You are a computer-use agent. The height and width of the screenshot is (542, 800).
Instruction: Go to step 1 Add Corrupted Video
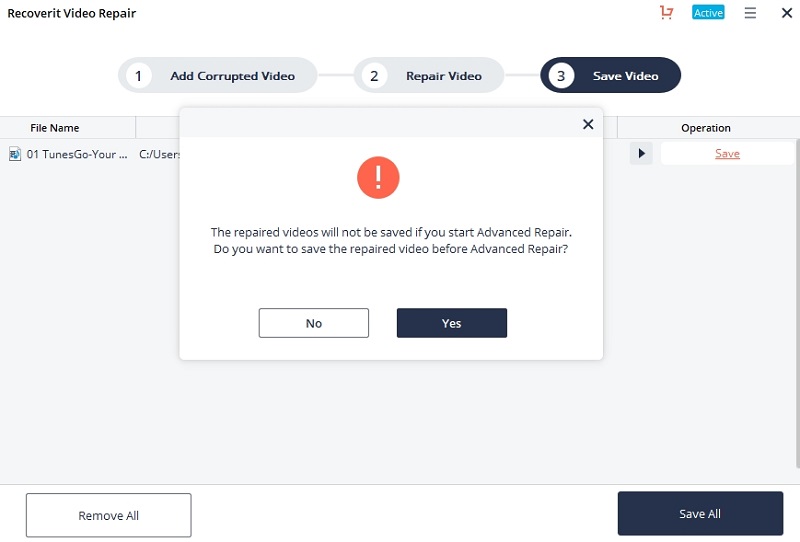(x=218, y=76)
